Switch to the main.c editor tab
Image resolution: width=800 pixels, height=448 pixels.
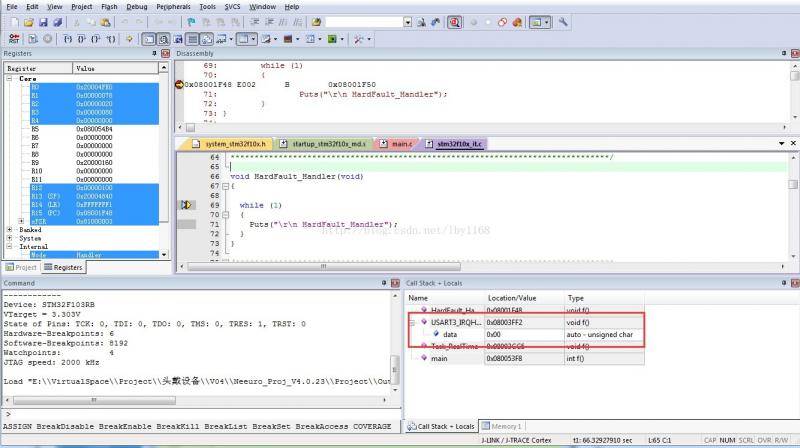click(x=400, y=144)
